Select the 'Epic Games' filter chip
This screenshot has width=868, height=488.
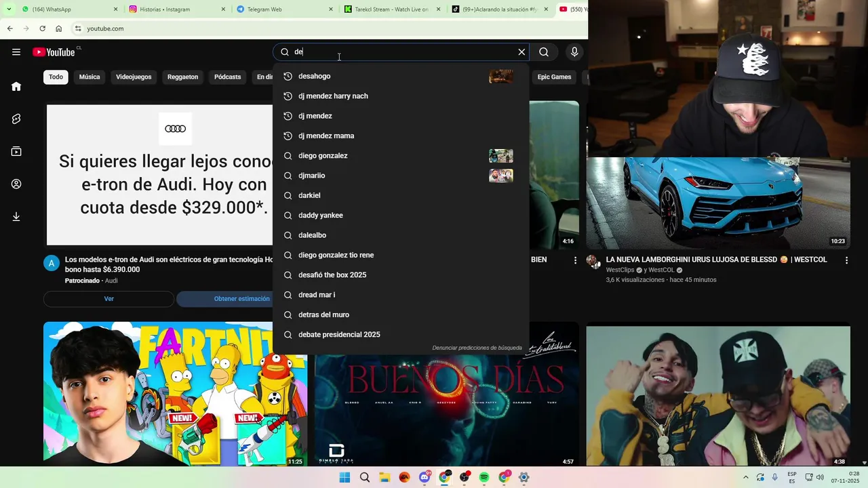tap(554, 77)
